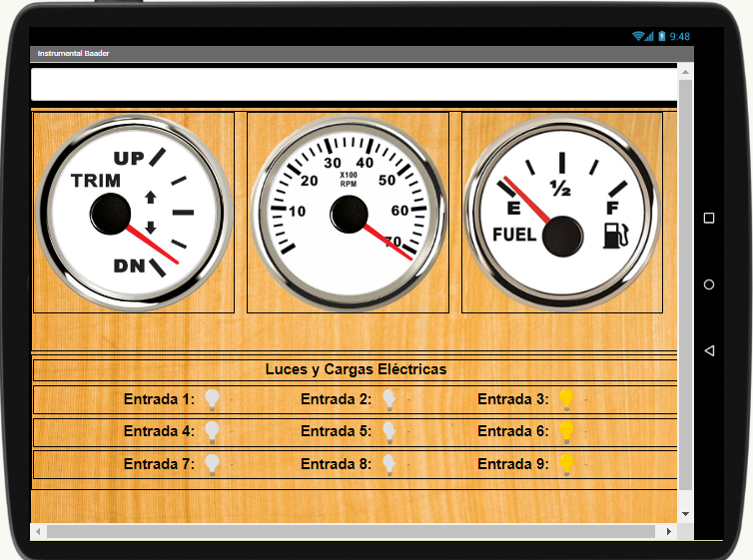Screen dimensions: 753x560
Task: Click the Entrada 2 light bulb icon
Action: pos(389,399)
